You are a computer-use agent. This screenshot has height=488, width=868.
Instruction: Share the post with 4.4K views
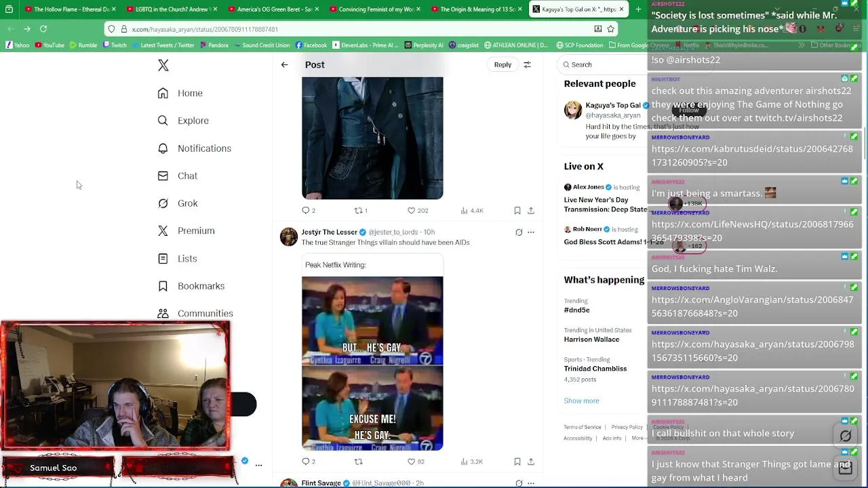tap(531, 211)
